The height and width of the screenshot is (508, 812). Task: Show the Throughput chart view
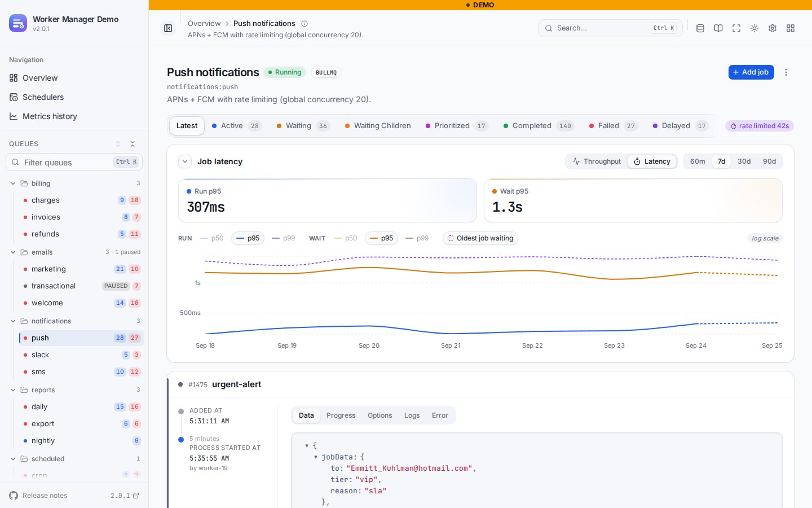[597, 161]
